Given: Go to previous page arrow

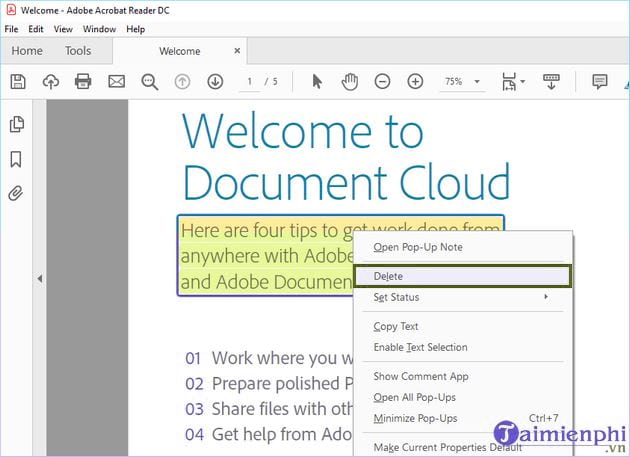Looking at the screenshot, I should coord(182,82).
